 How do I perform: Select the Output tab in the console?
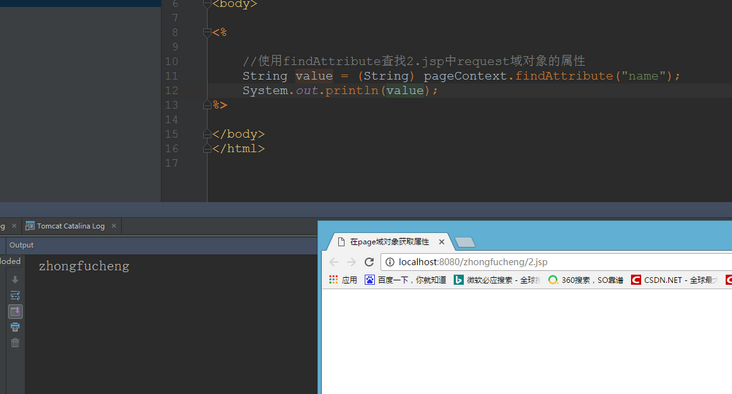pyautogui.click(x=21, y=245)
